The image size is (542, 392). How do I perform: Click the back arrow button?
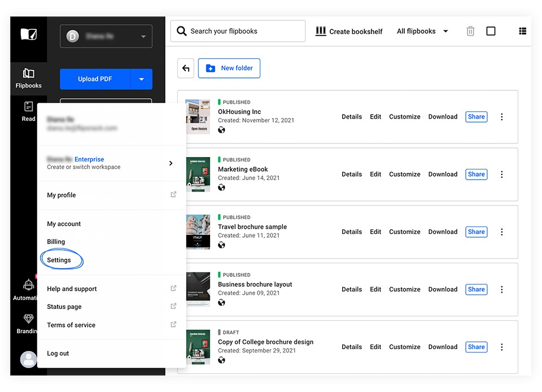tap(186, 68)
